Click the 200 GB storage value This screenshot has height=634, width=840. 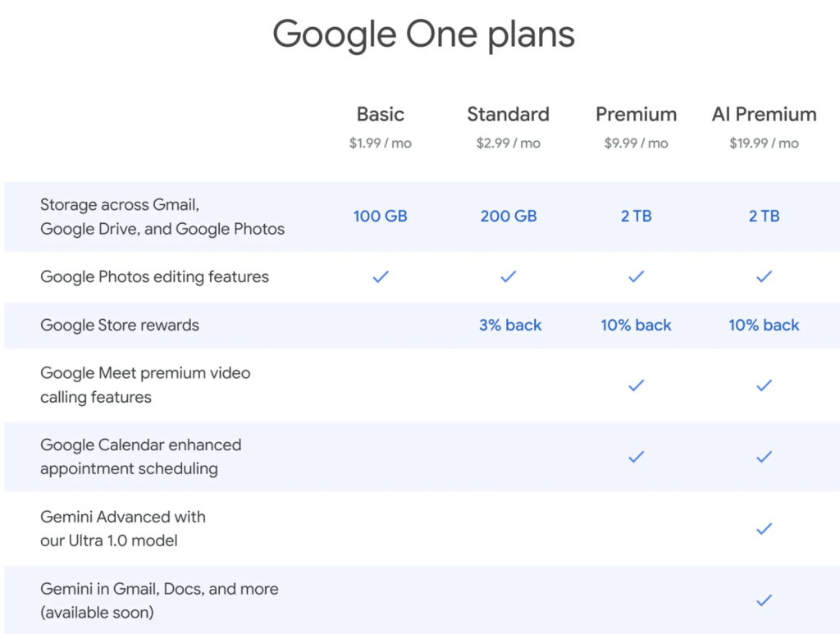tap(509, 217)
